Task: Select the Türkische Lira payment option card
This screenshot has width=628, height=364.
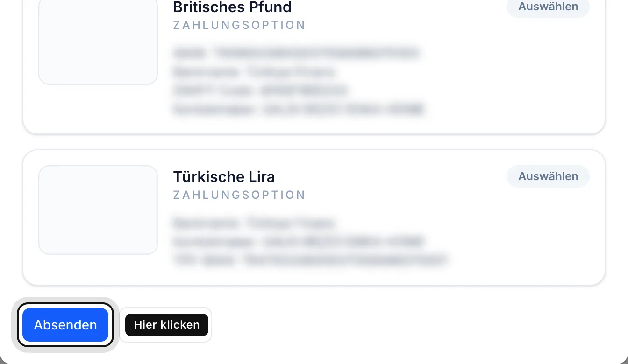Action: pyautogui.click(x=314, y=217)
